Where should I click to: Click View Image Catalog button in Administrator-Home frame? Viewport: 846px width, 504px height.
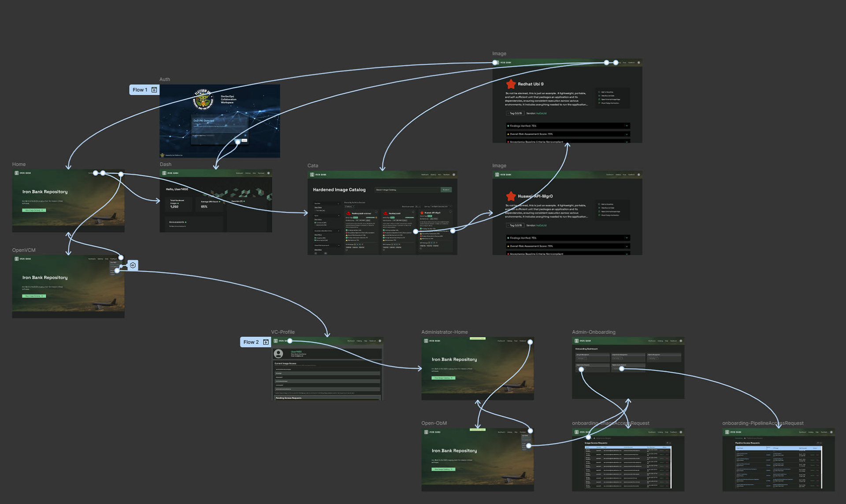click(x=443, y=378)
